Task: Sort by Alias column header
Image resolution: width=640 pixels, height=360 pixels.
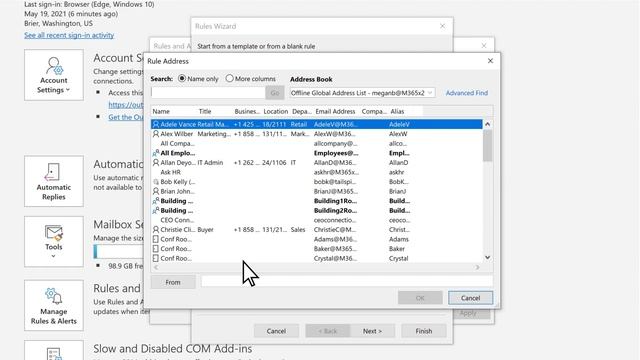Action: pyautogui.click(x=397, y=111)
